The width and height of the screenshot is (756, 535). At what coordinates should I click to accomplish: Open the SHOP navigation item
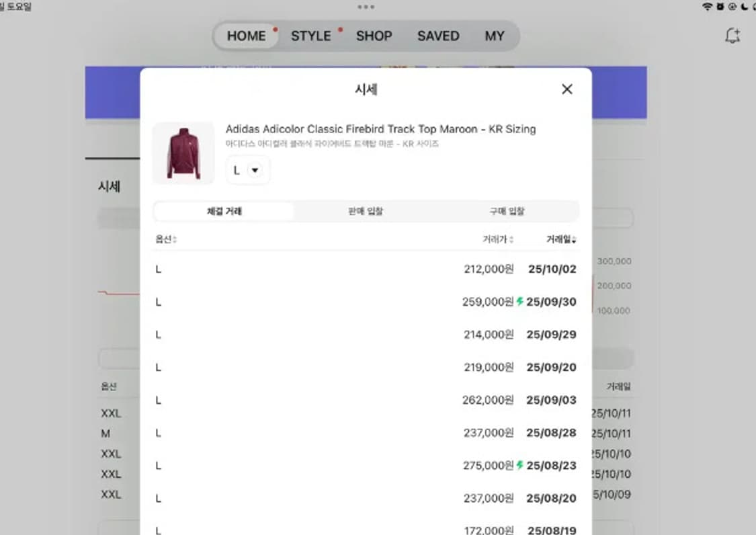click(x=374, y=36)
